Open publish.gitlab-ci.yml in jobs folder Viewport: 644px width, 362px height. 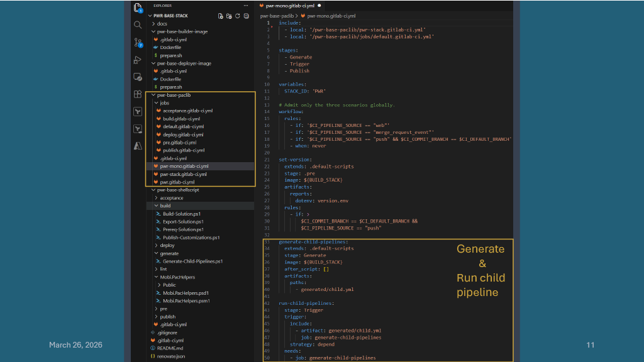[183, 150]
